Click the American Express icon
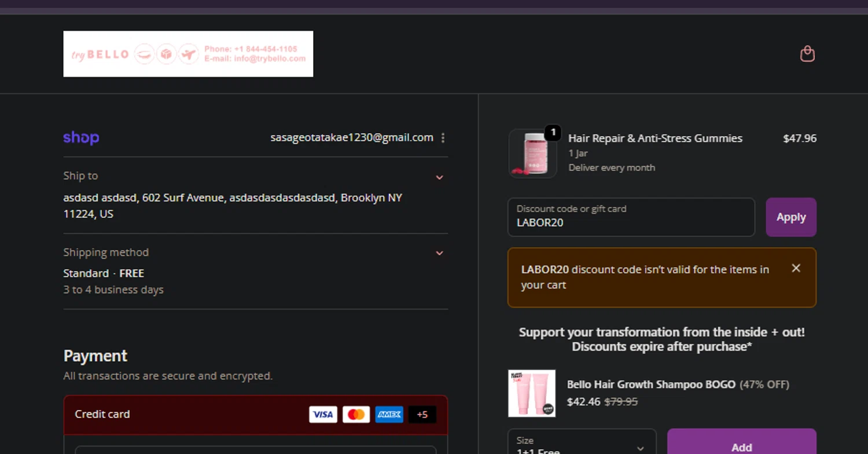868x454 pixels. tap(389, 415)
